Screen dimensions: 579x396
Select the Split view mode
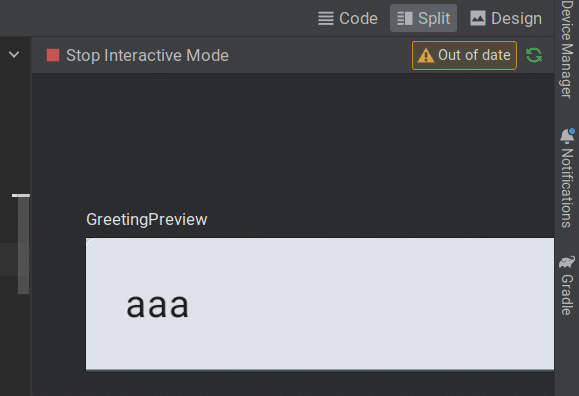pyautogui.click(x=424, y=18)
